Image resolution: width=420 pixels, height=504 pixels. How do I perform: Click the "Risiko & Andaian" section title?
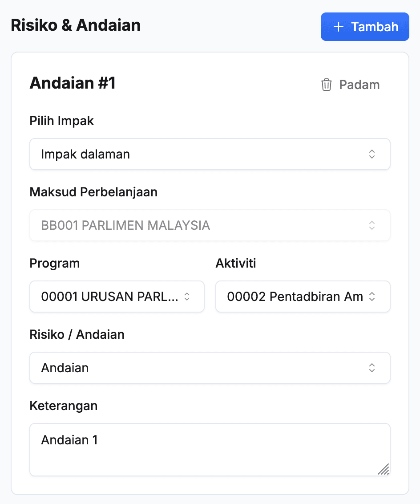coord(76,25)
